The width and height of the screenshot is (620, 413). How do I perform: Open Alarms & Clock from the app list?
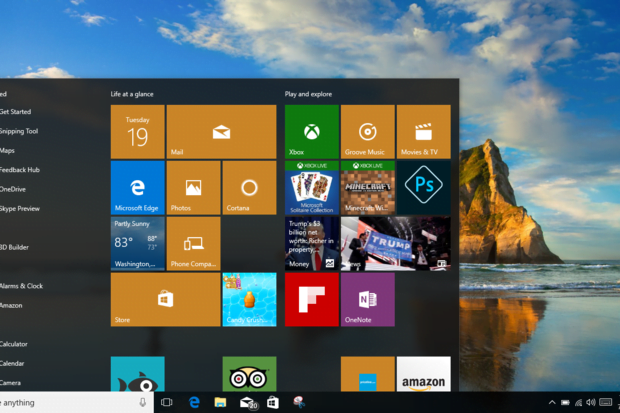21,286
